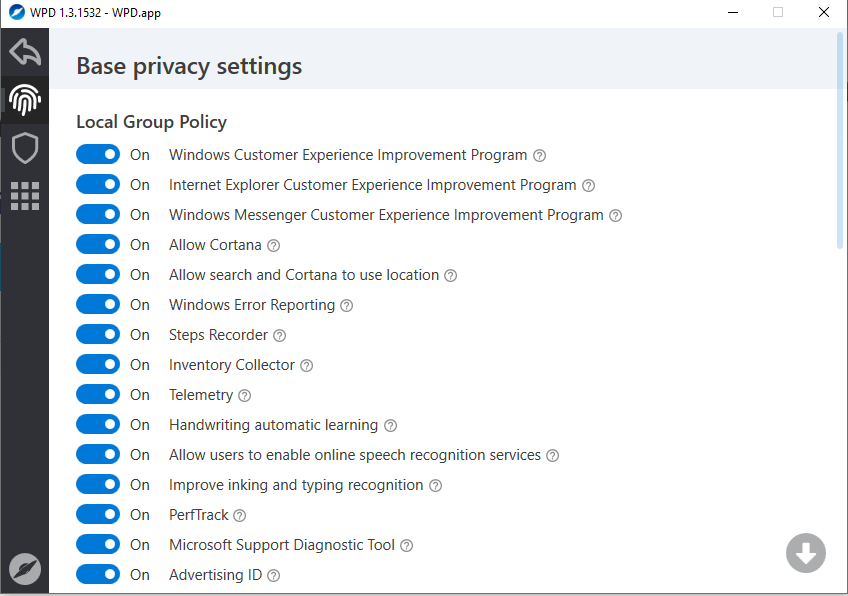Close the WPD window
Viewport: 848px width, 596px height.
click(824, 12)
